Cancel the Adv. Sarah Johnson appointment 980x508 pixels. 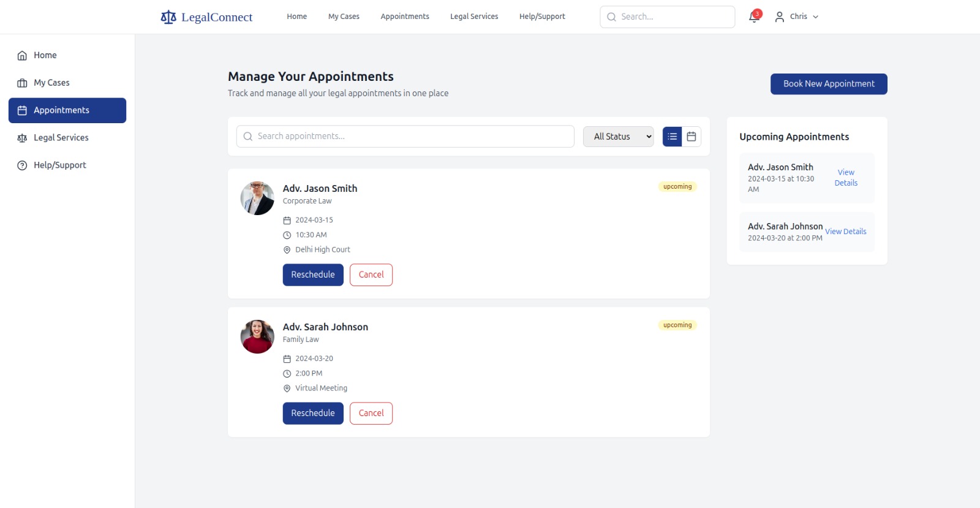tap(371, 413)
